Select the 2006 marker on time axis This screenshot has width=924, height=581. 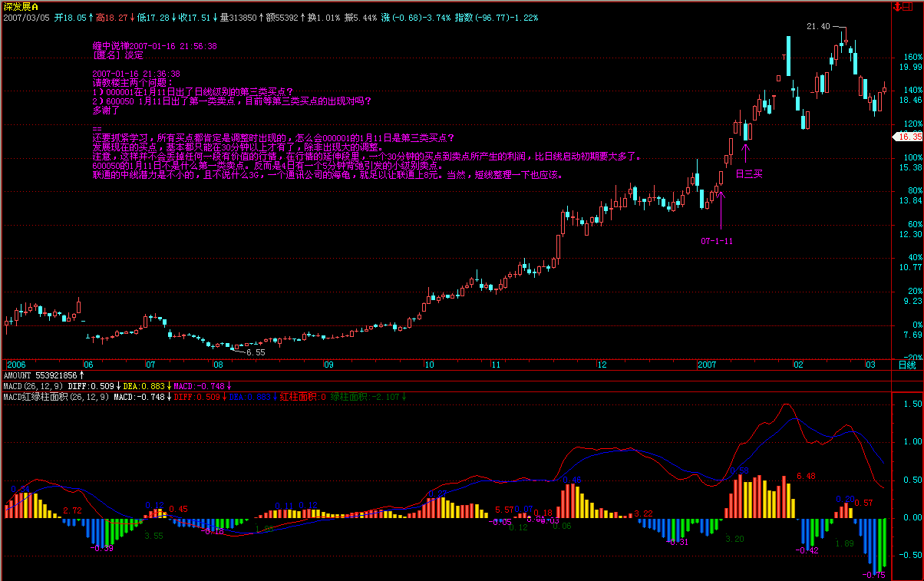pos(15,365)
